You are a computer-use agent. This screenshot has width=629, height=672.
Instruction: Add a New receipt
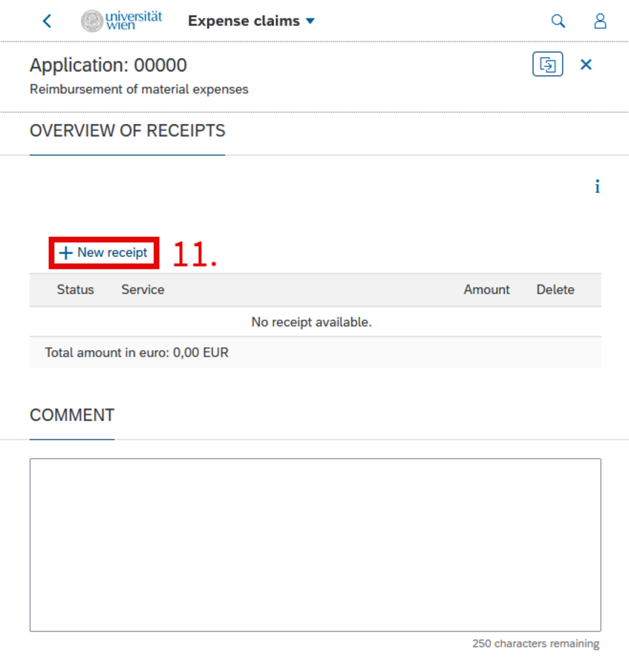click(x=104, y=253)
